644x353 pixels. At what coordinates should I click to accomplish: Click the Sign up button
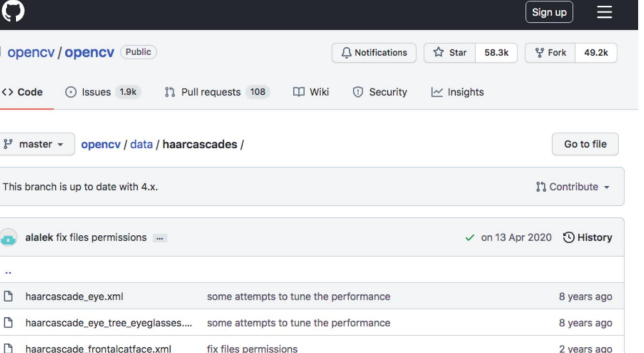[x=549, y=12]
